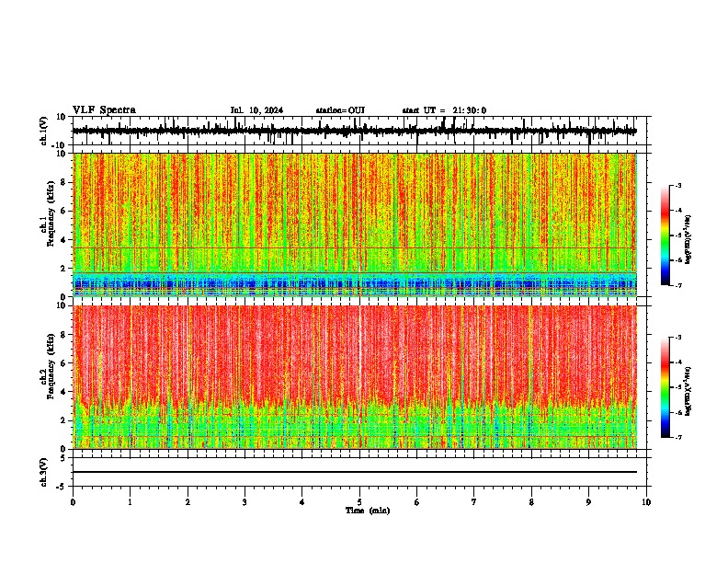Click the "-5" tick on ch.3(V) axis
Screen dimensions: 728x563
62,487
